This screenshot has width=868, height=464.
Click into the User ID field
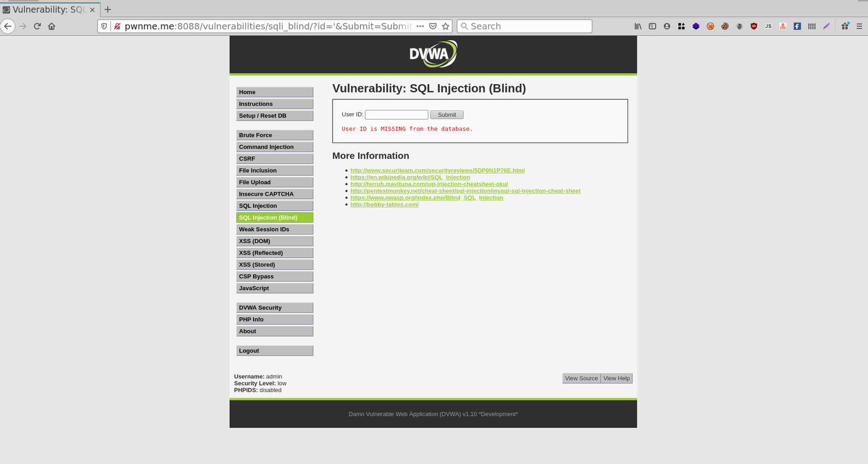397,115
